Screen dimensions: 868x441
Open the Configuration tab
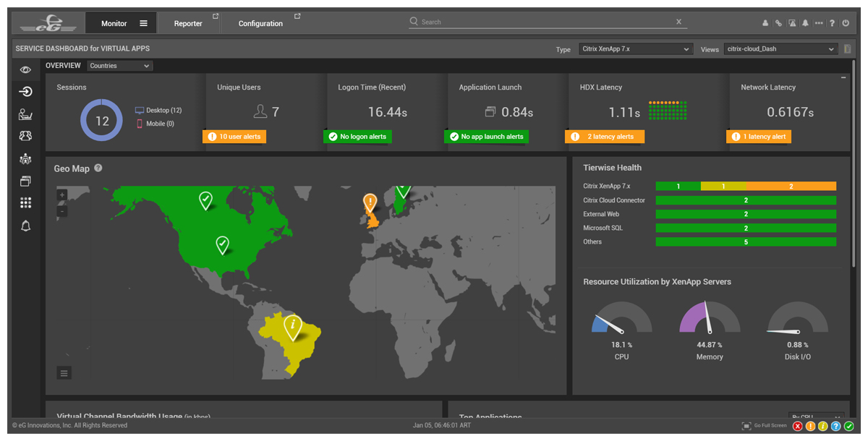[x=260, y=24]
